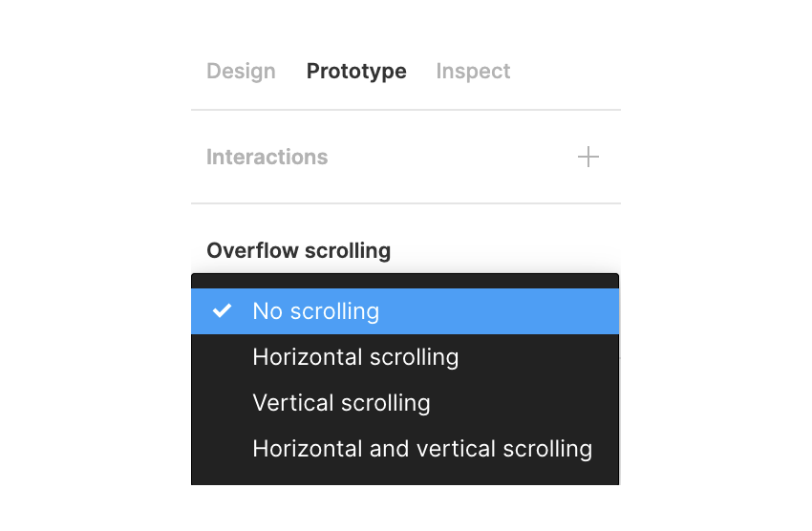The image size is (812, 531).
Task: Open the Inspect tab
Action: 473,72
